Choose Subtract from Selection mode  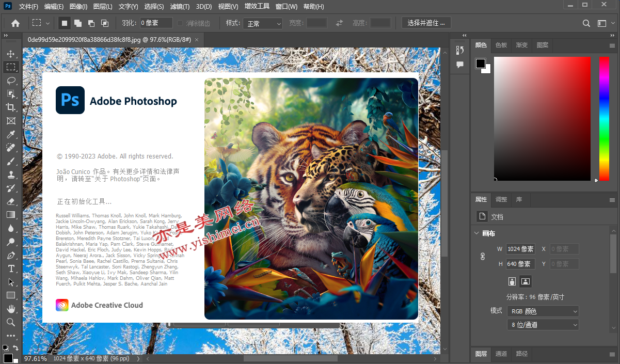[91, 23]
